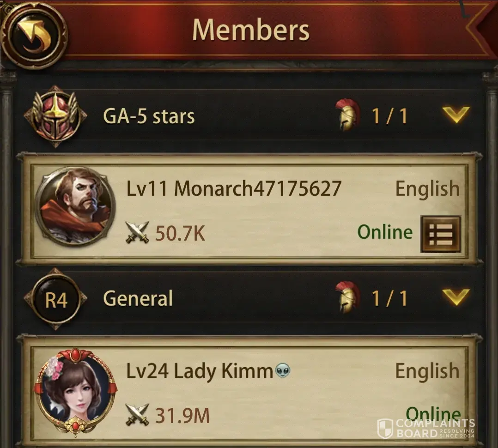The width and height of the screenshot is (498, 448).
Task: Select the GA-5 stars rank header
Action: pyautogui.click(x=149, y=116)
